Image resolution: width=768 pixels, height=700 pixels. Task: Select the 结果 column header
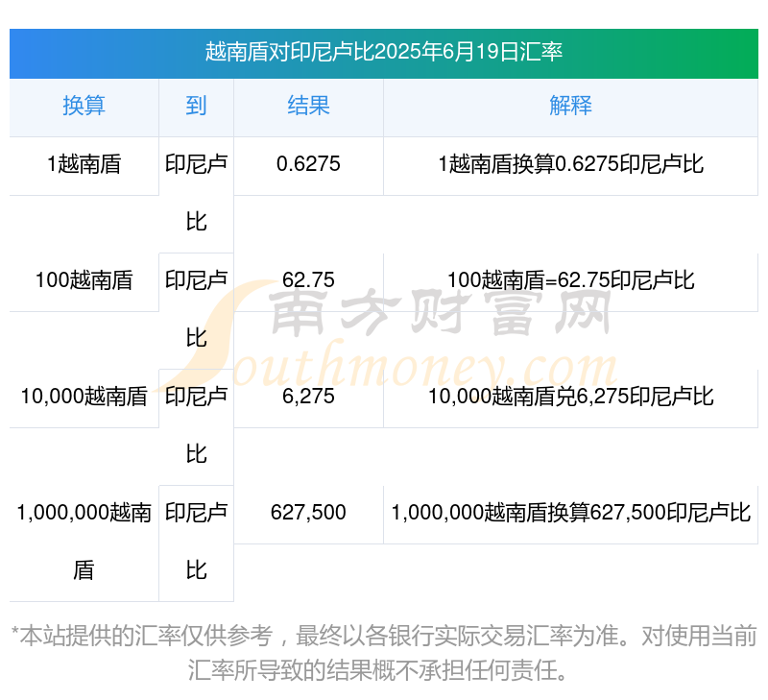point(308,107)
